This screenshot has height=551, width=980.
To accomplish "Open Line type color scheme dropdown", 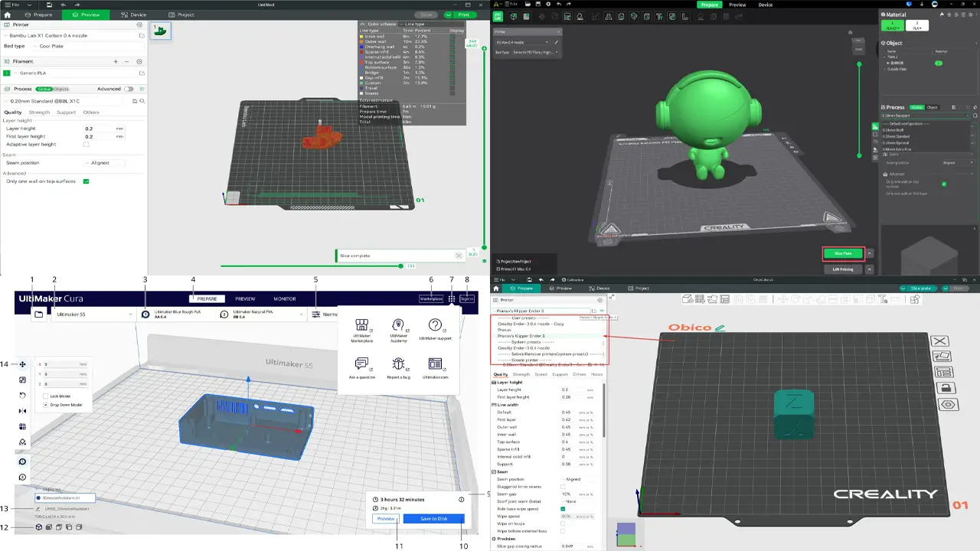I will [431, 24].
